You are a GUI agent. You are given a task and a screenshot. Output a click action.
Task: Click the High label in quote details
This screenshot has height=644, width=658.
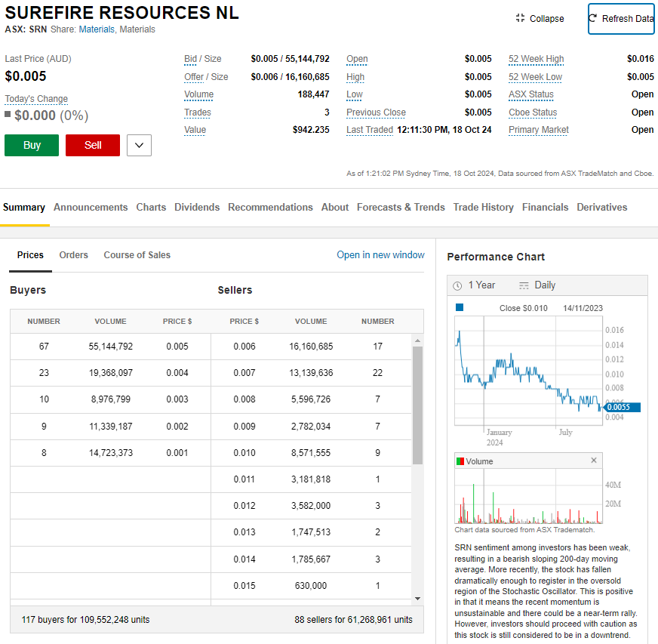coord(355,77)
